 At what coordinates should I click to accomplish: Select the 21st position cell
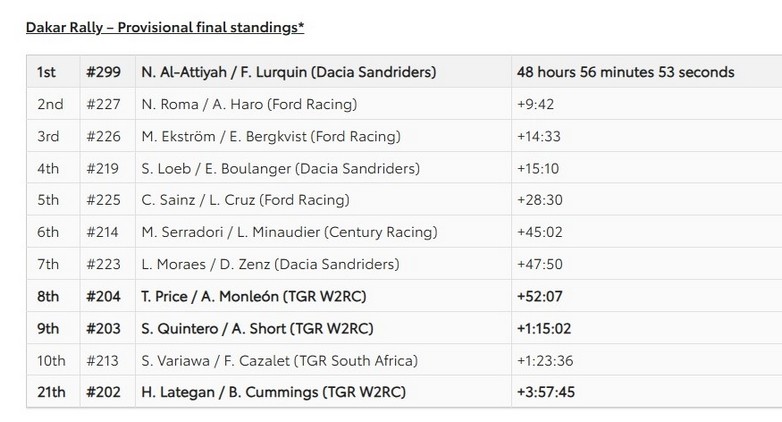tap(51, 392)
